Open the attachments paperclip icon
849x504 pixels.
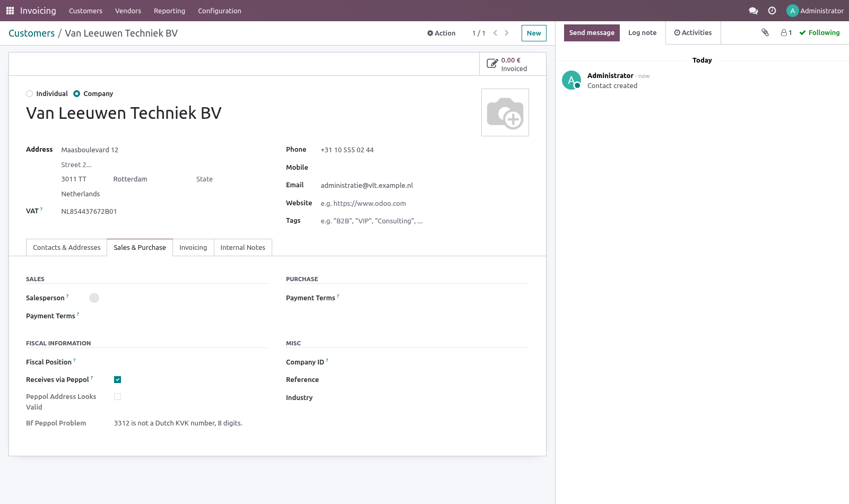(765, 32)
